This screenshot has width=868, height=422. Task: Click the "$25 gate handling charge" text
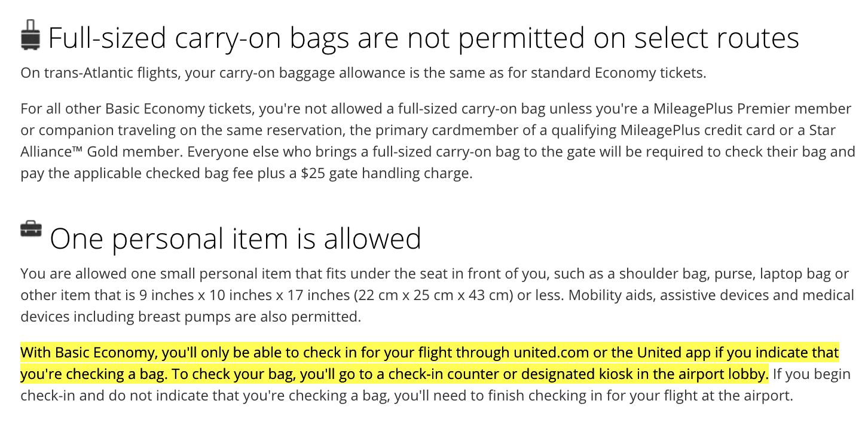(x=387, y=174)
